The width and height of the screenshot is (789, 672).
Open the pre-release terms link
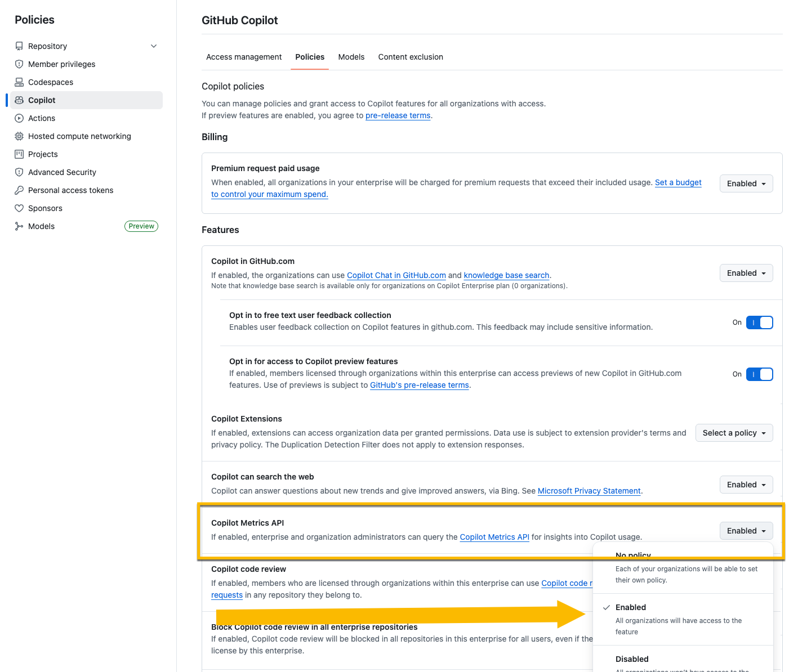pos(398,115)
